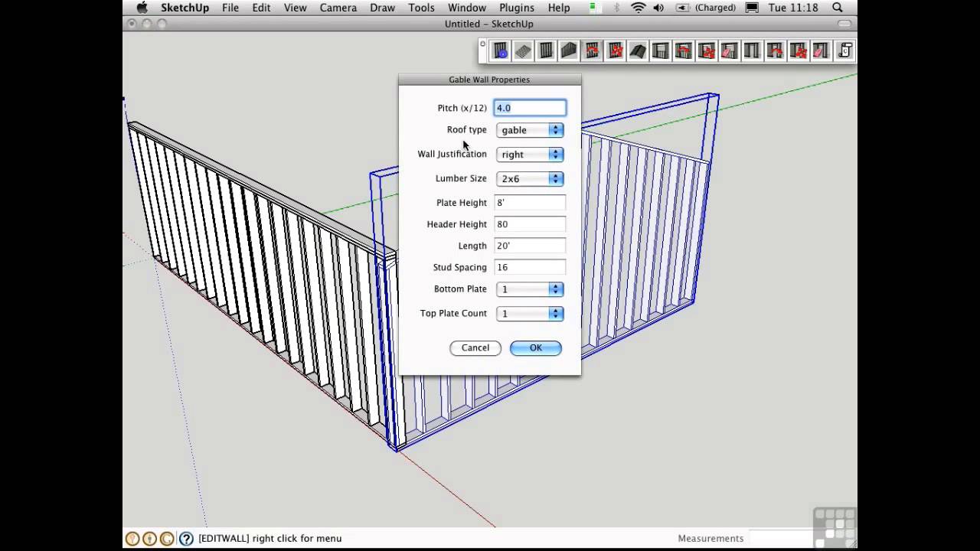Open the Tools menu
This screenshot has height=551, width=980.
[x=422, y=8]
